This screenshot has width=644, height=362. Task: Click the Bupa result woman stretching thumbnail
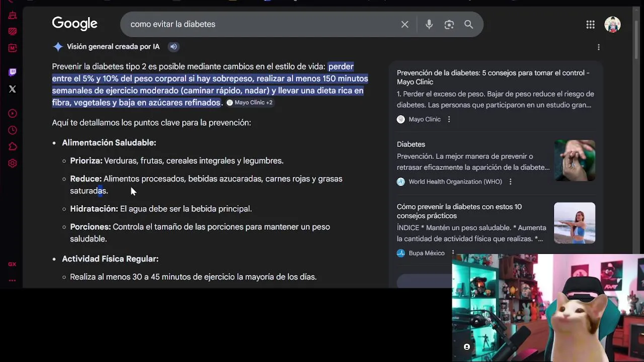pyautogui.click(x=575, y=223)
